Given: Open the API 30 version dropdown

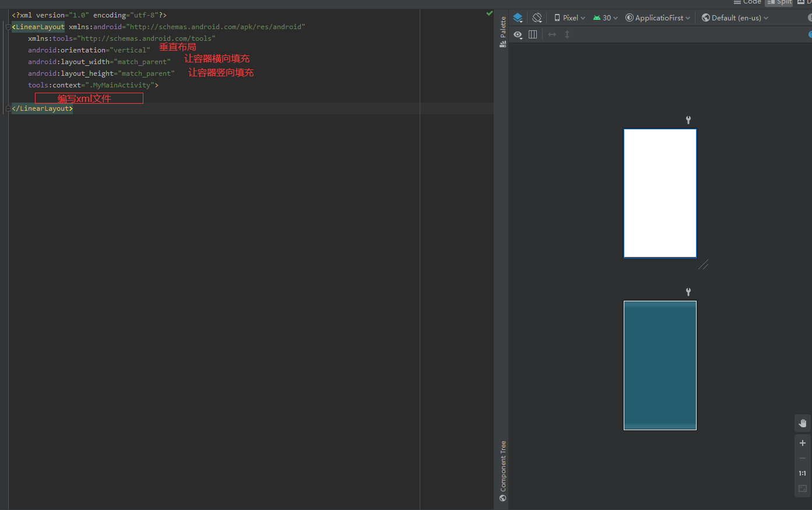Looking at the screenshot, I should pos(605,18).
